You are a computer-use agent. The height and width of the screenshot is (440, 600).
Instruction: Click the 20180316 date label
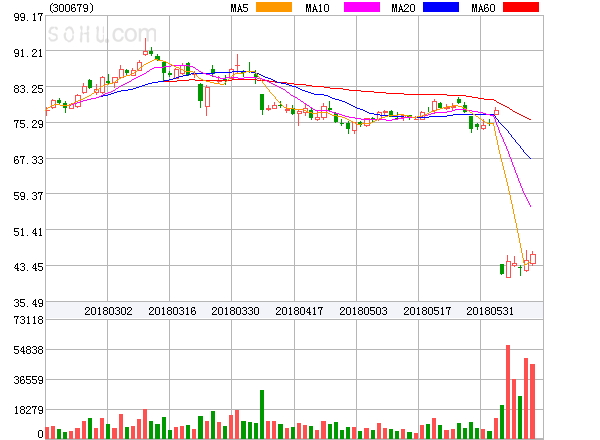pyautogui.click(x=172, y=311)
